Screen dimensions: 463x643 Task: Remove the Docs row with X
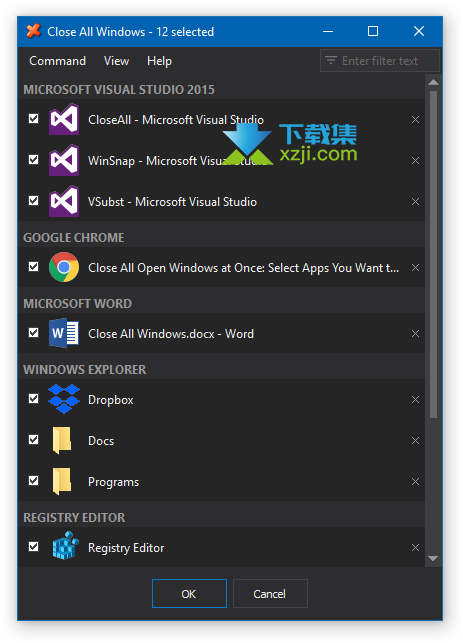pos(415,440)
